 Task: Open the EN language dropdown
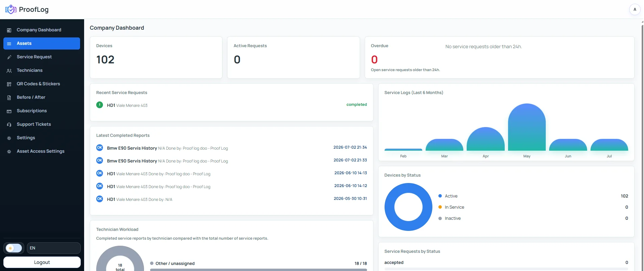click(x=54, y=248)
